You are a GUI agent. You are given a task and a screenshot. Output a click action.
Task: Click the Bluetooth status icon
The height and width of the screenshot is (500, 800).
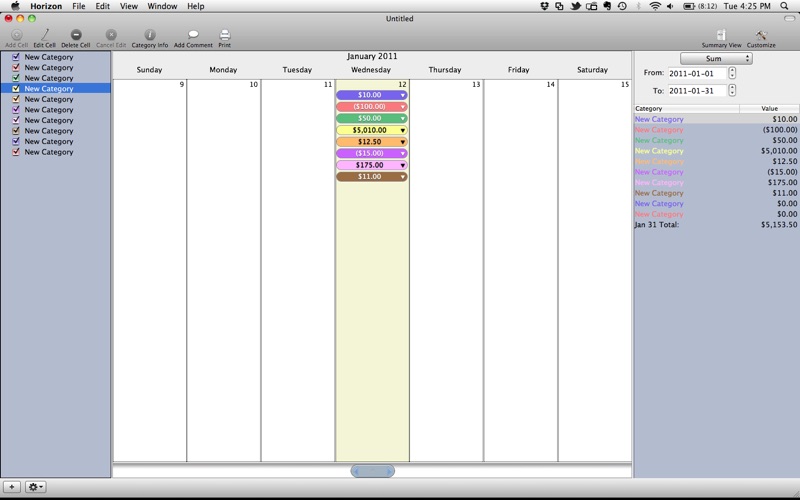(638, 6)
